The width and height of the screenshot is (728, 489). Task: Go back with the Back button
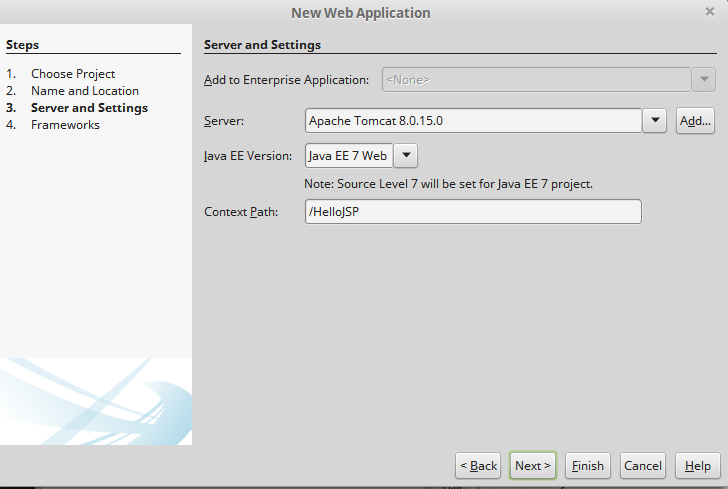[478, 466]
